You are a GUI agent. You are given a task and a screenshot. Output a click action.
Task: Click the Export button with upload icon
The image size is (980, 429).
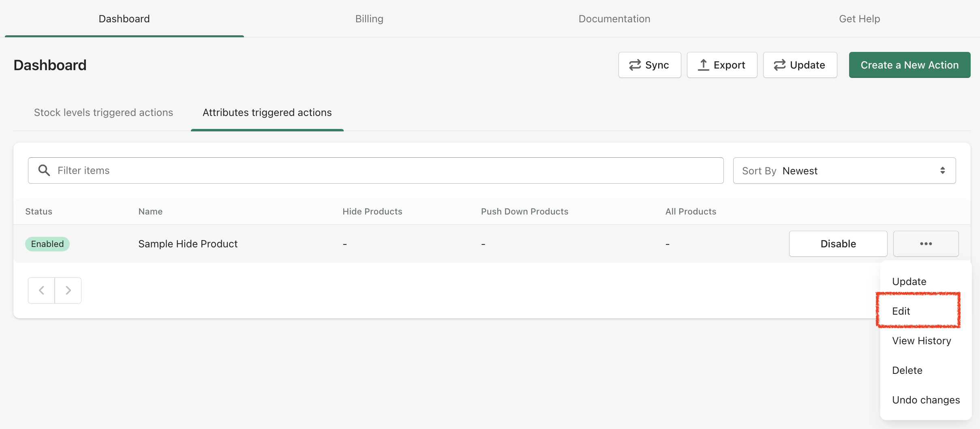click(x=722, y=65)
